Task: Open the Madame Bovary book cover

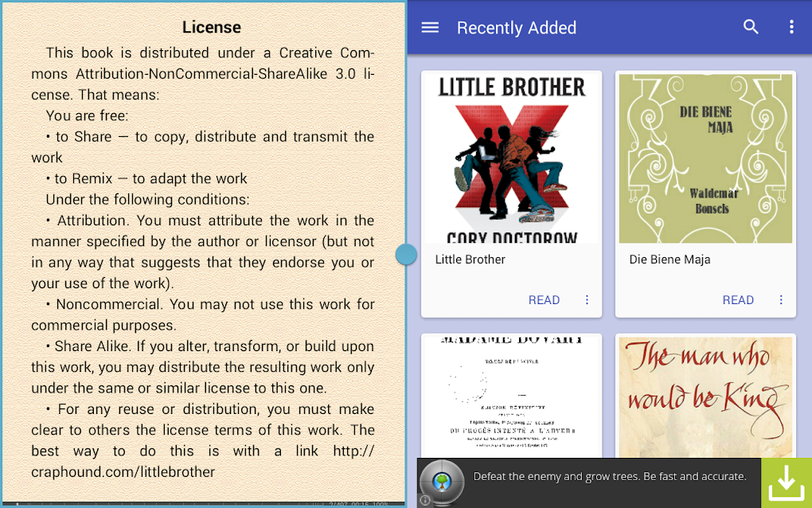Action: 512,397
